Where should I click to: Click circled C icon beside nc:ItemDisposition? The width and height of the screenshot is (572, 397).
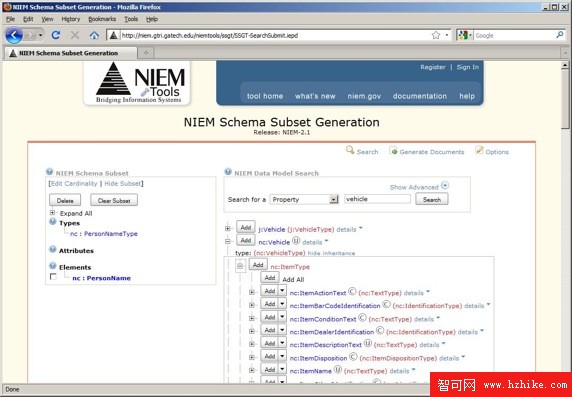[x=353, y=357]
